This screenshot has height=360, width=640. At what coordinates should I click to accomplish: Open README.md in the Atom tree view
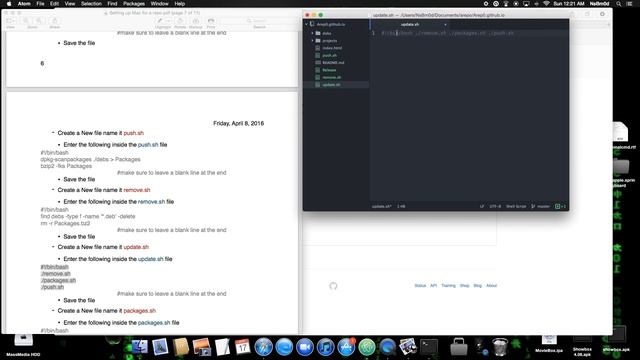(x=333, y=62)
